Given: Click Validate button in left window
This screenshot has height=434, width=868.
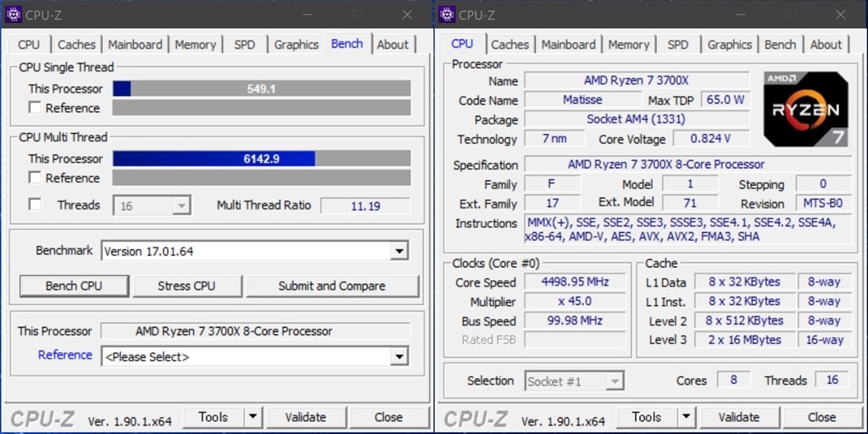Looking at the screenshot, I should 305,417.
